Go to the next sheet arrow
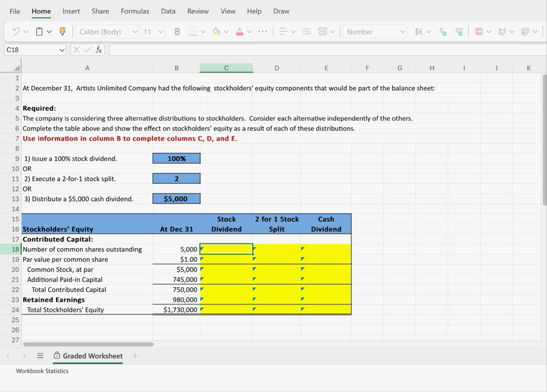The width and height of the screenshot is (547, 392). [x=24, y=356]
